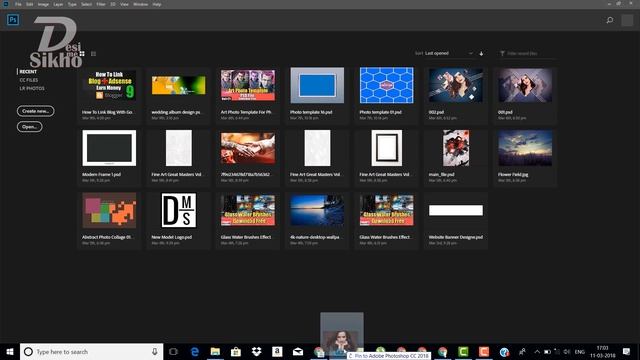Open Task View on the taskbar

pos(173,351)
